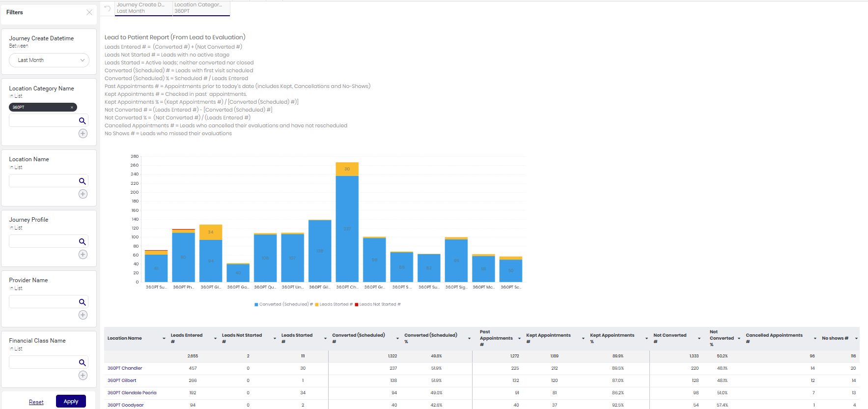Search icon in Journey Profile filter
Image resolution: width=868 pixels, height=409 pixels.
[83, 242]
